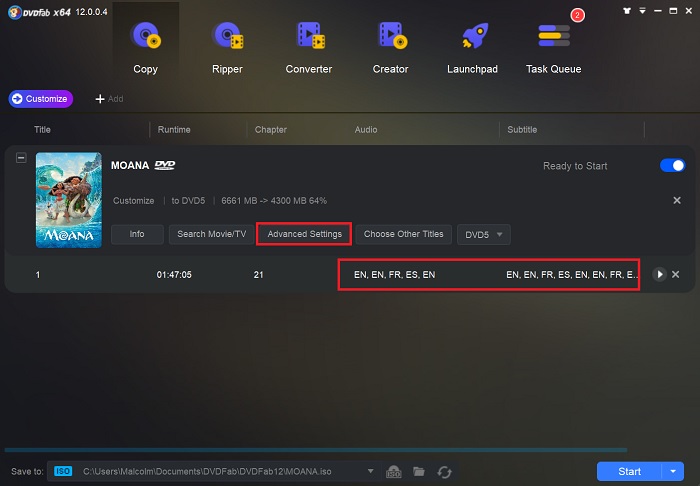This screenshot has width=700, height=486.
Task: Click the Chapter column header
Action: point(271,129)
